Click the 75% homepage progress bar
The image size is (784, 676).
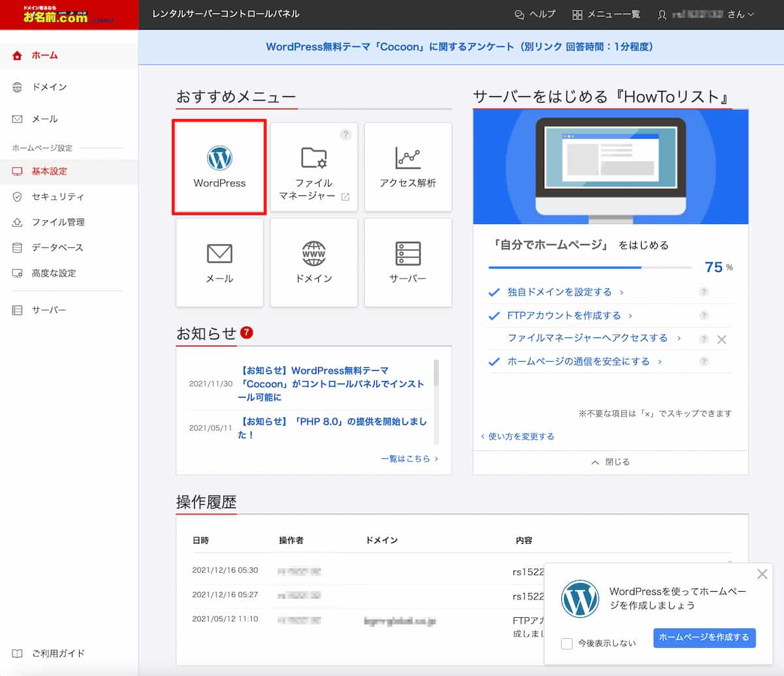point(589,267)
